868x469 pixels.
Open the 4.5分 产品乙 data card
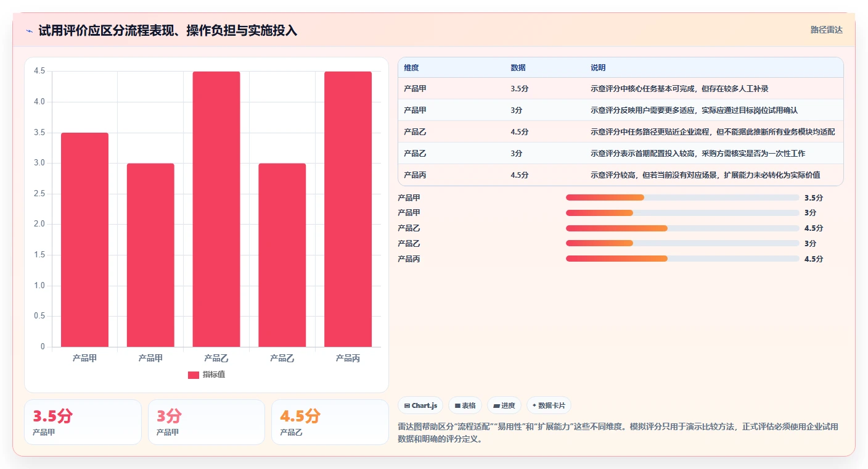pos(330,422)
